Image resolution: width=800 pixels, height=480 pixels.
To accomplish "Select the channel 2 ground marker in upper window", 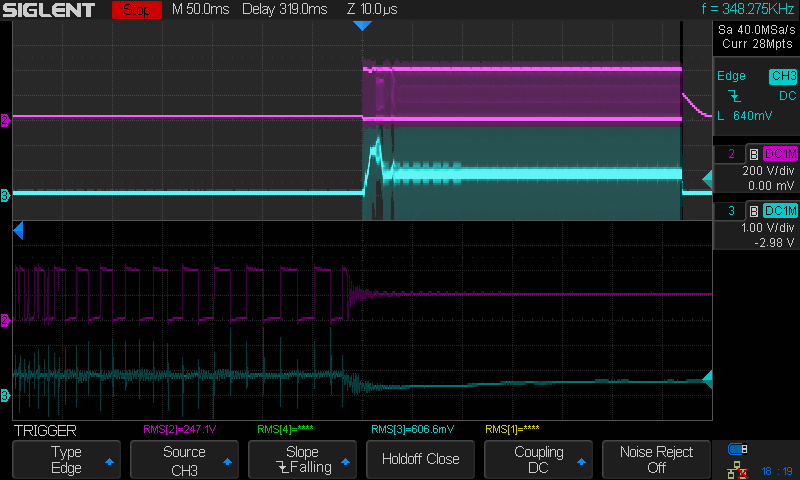I will coord(5,120).
